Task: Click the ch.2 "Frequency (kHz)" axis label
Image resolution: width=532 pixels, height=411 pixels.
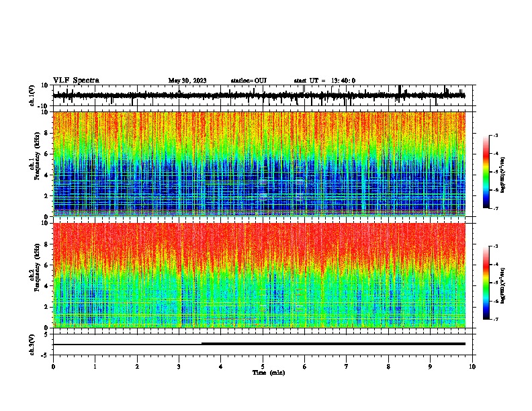Action: click(x=38, y=267)
